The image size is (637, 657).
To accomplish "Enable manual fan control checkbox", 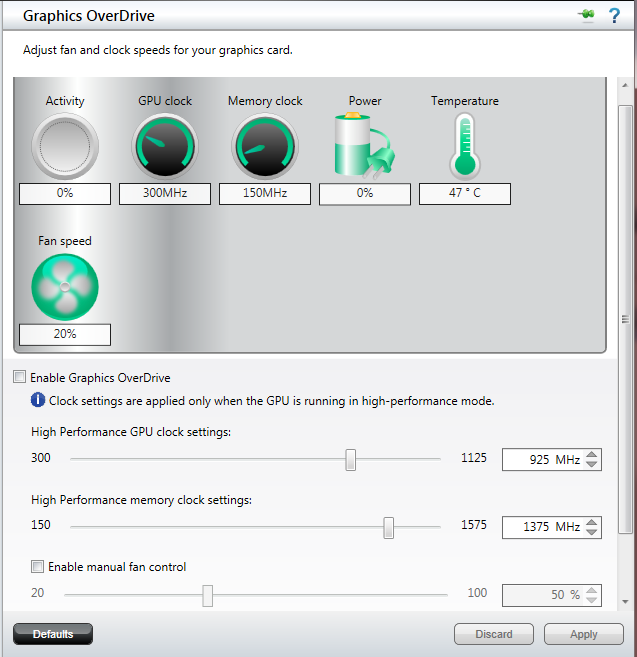I will pyautogui.click(x=37, y=566).
